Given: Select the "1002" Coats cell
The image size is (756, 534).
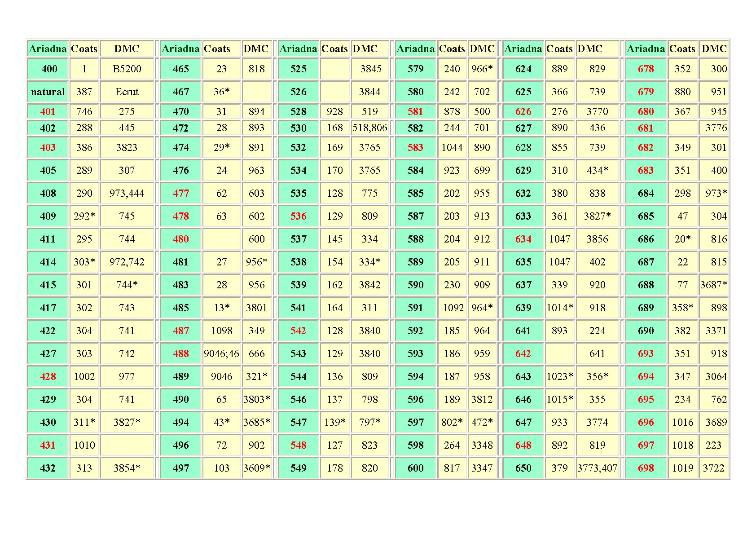Looking at the screenshot, I should tap(84, 377).
